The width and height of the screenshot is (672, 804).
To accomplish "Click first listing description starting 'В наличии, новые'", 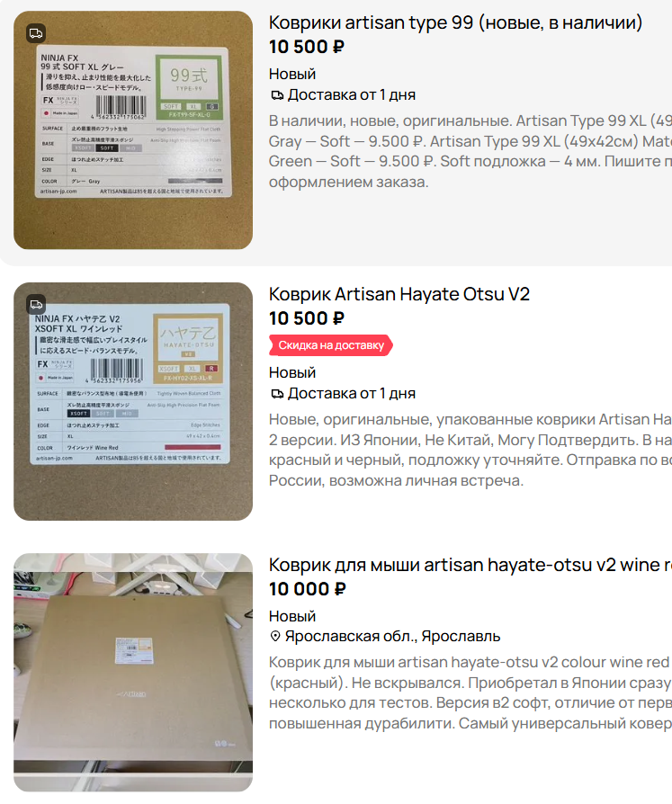I will tap(470, 151).
